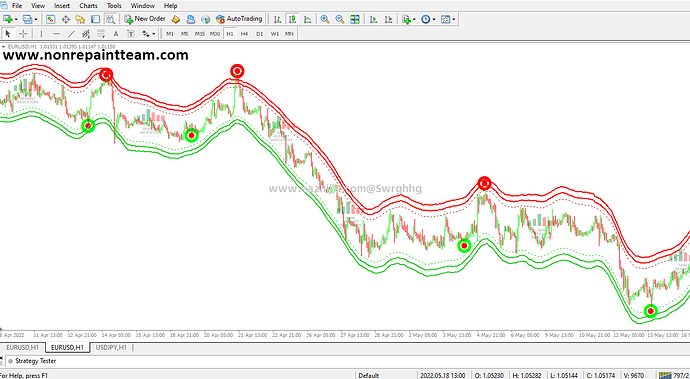Click the EURUSD,H1 chart title text
690x379 pixels.
22,47
